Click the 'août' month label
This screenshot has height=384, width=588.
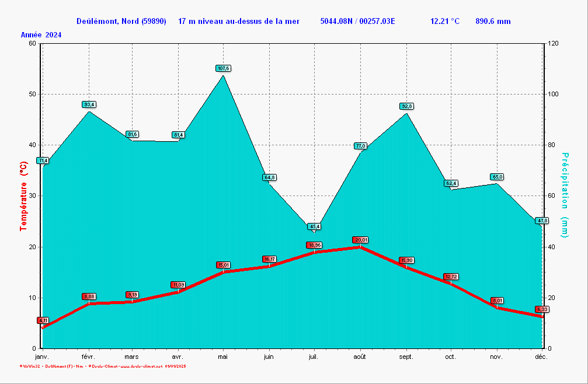[360, 357]
